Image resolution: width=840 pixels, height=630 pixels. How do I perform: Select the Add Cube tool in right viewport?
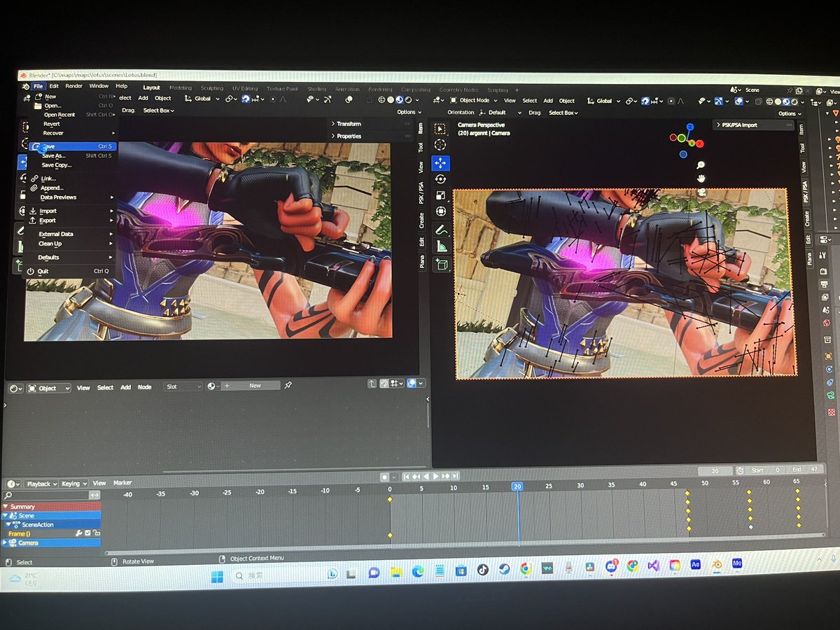[441, 264]
